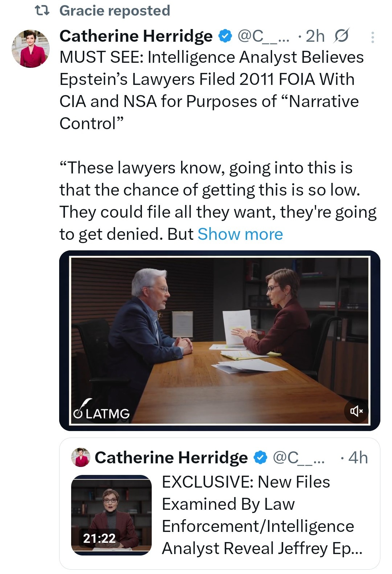Click the slashed-circle Grok icon

(x=341, y=36)
